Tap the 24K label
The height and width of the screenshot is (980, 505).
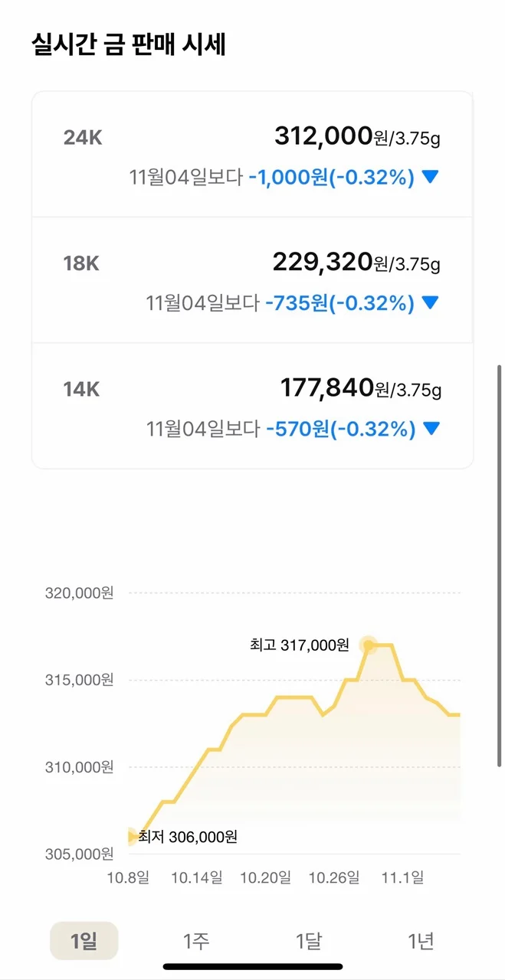coord(83,138)
